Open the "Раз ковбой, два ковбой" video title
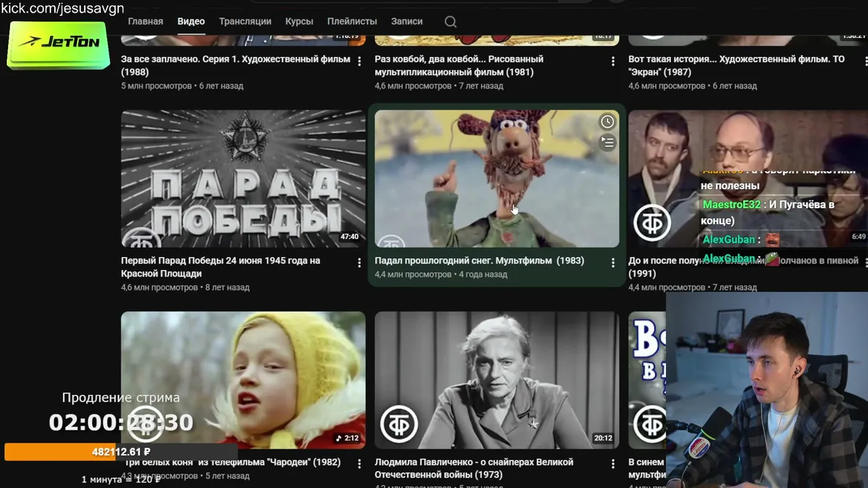 point(459,66)
